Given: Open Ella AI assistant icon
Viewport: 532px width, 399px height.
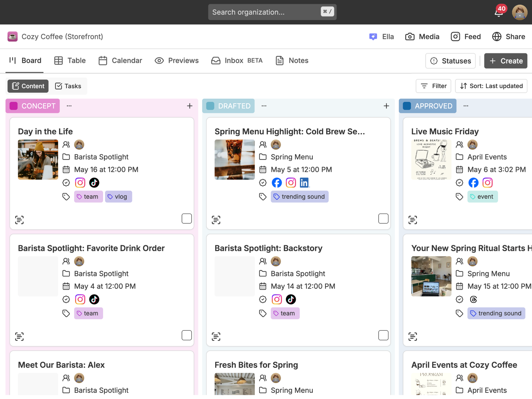Looking at the screenshot, I should (373, 37).
